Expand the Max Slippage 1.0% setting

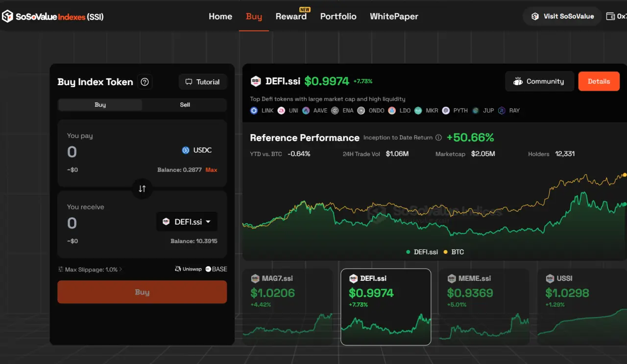click(x=90, y=270)
